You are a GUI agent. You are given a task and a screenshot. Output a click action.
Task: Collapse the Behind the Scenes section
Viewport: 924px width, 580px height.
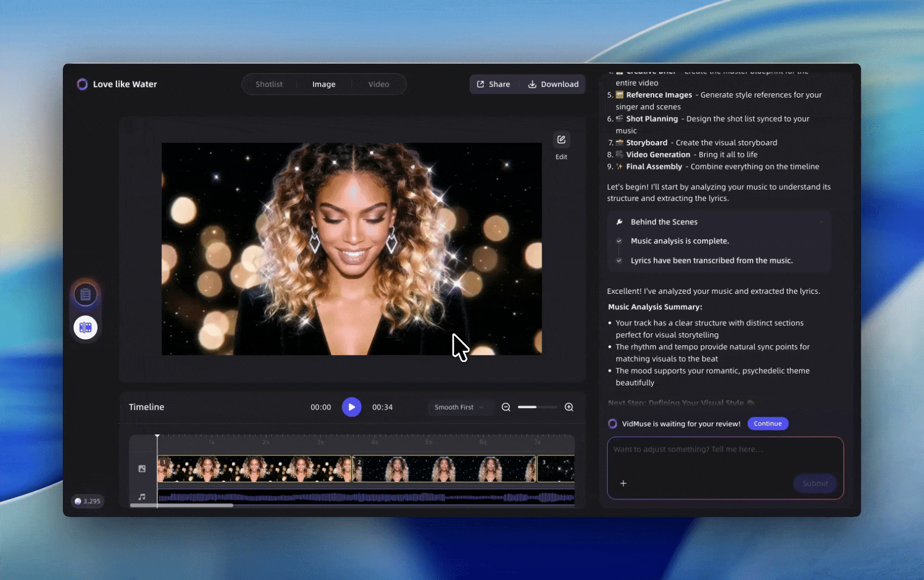tap(821, 222)
